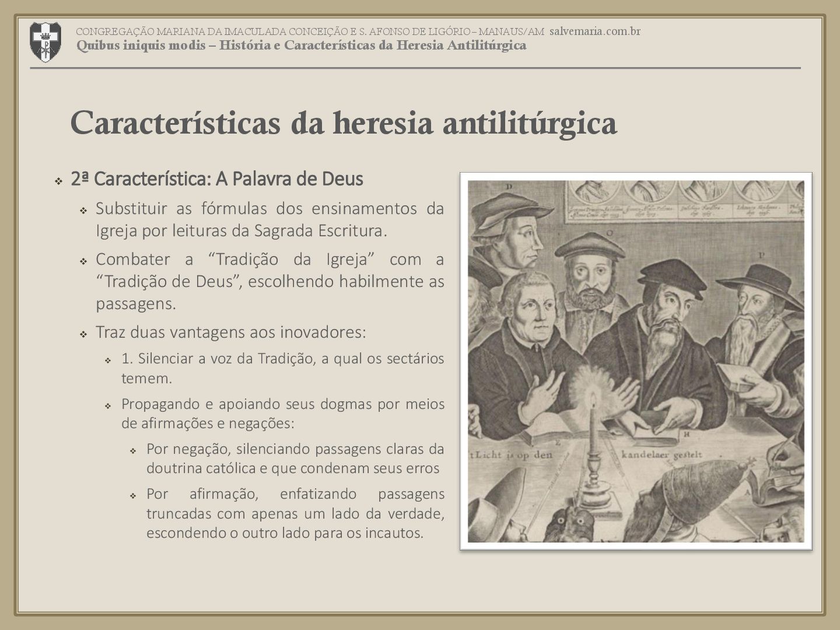
Task: Click the line 'Traz duas vantagens aos inovadores:'
Action: (x=231, y=332)
